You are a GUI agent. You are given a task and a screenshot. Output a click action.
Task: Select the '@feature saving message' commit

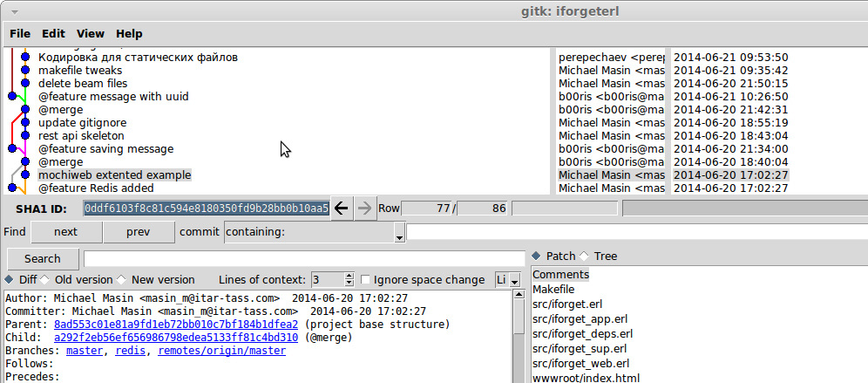click(x=105, y=148)
